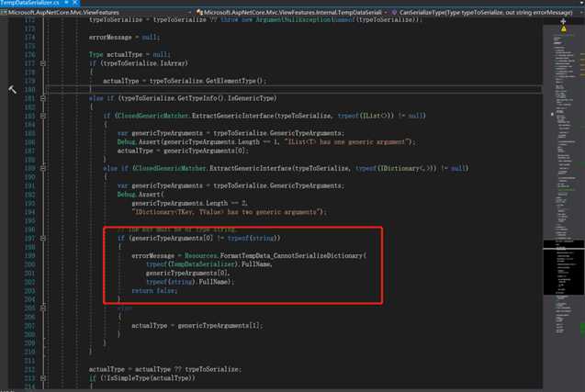Viewport: 585px width, 392px height.
Task: Click the line Type actualType = null;
Action: [129, 55]
